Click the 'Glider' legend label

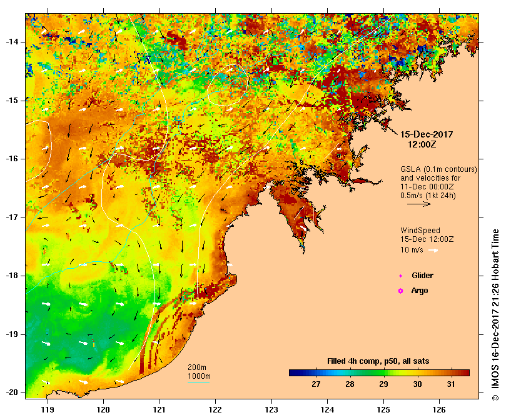(422, 276)
